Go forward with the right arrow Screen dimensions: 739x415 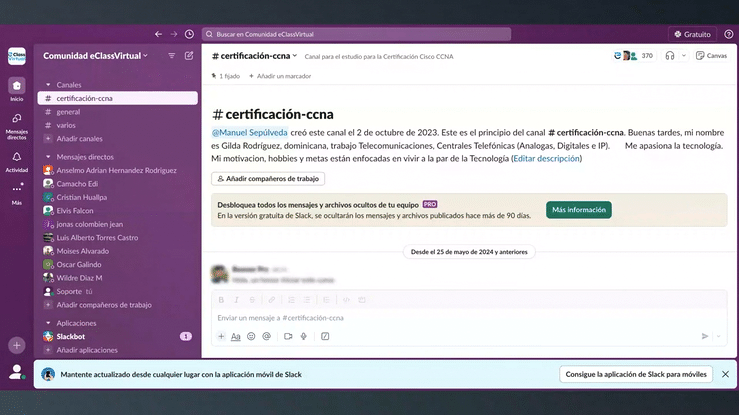(174, 34)
